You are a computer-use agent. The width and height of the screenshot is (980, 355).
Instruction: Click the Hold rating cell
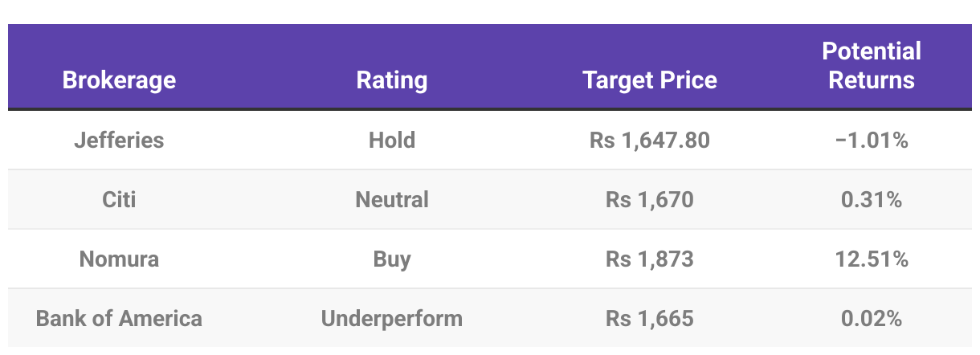[x=392, y=140]
